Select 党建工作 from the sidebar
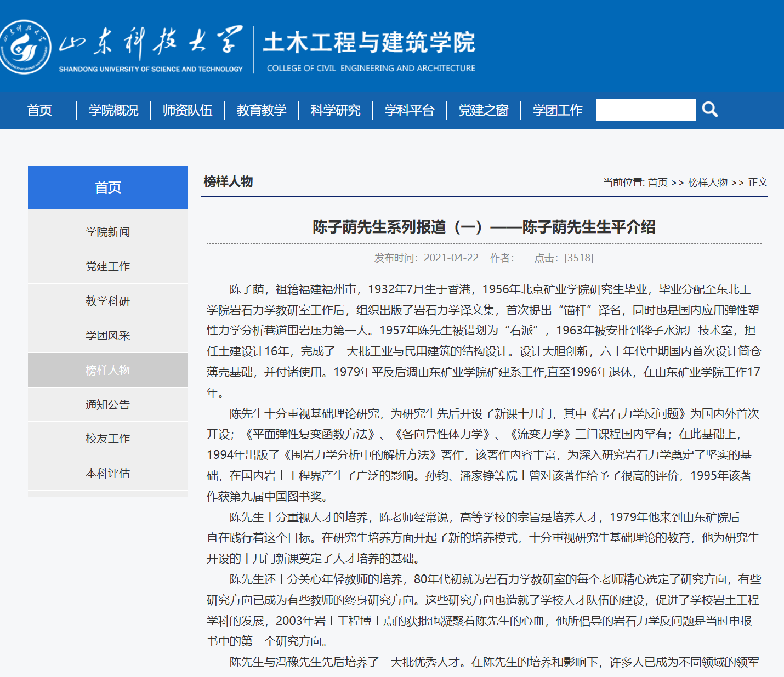The image size is (784, 677). pos(108,266)
